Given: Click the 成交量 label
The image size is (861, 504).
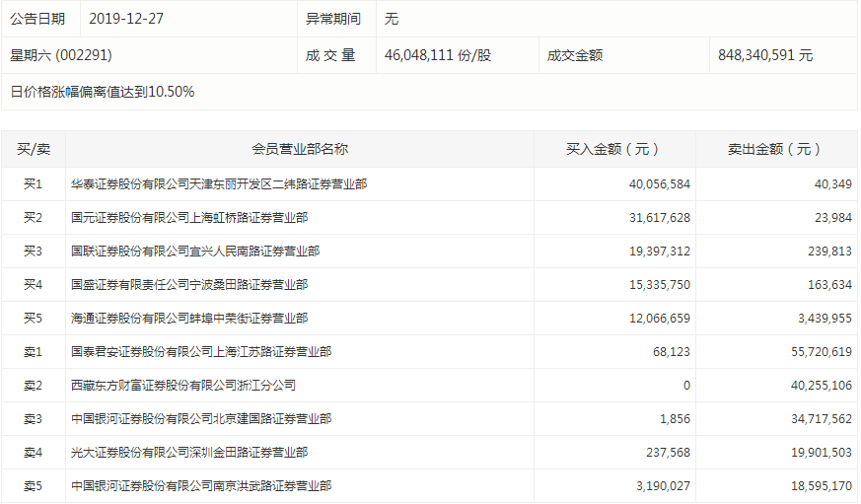Looking at the screenshot, I should 330,55.
